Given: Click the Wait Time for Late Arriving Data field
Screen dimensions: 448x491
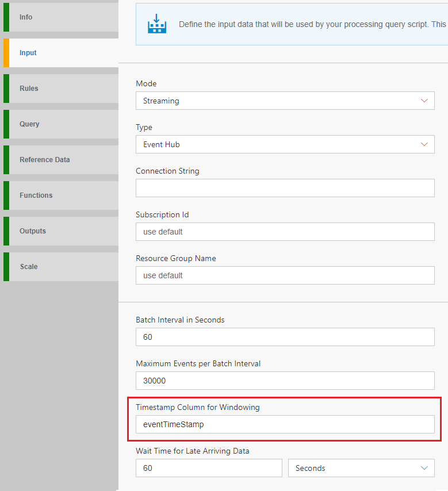Looking at the screenshot, I should [x=209, y=468].
